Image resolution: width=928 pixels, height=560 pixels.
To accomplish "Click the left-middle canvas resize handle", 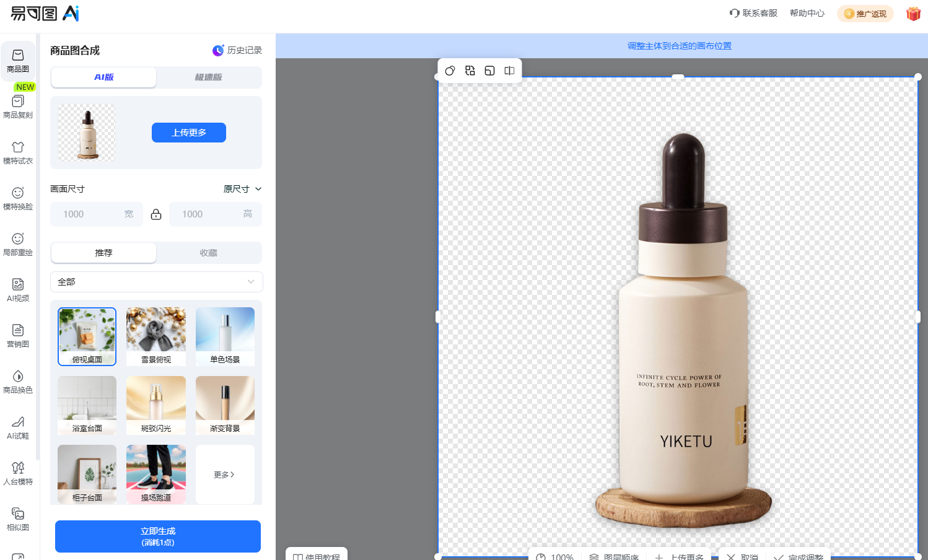I will click(x=438, y=317).
